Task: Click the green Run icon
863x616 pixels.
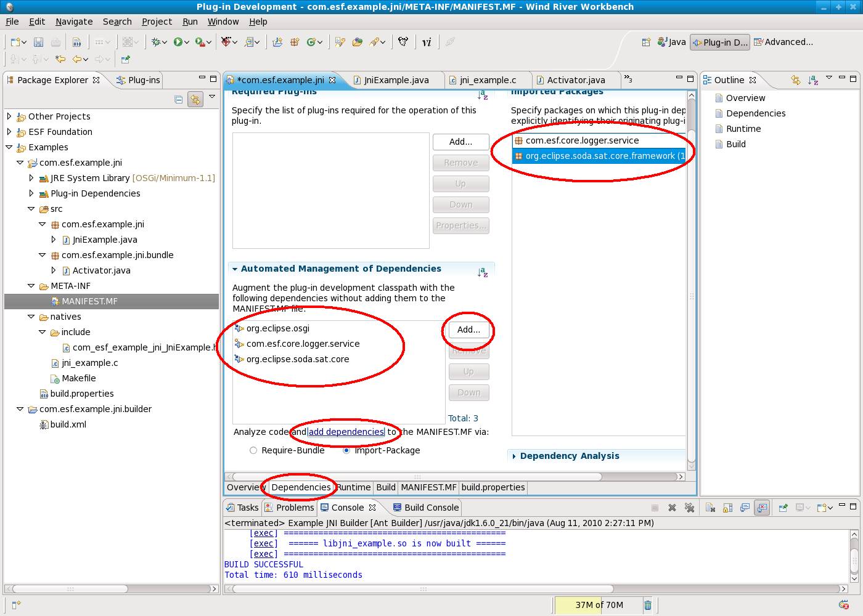Action: (x=178, y=42)
